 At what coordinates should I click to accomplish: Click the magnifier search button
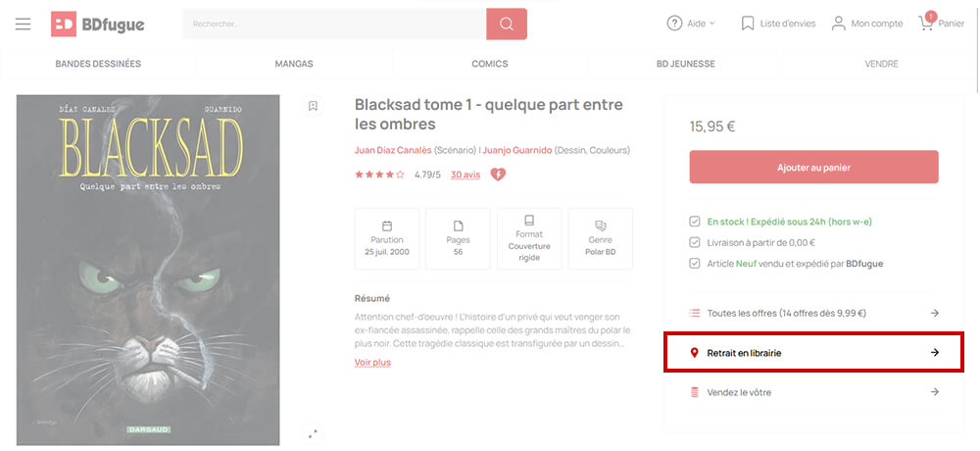pos(507,24)
